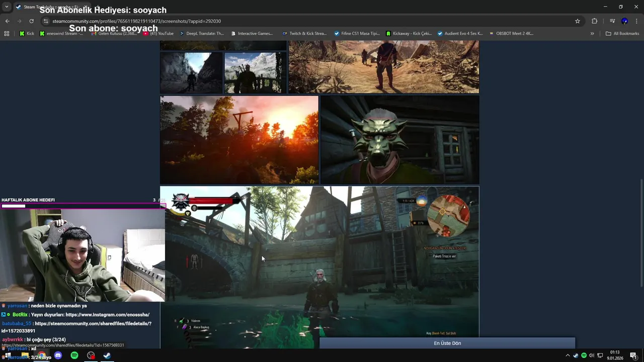Image resolution: width=644 pixels, height=362 pixels.
Task: Click username aybwrrkk in chat
Action: click(x=12, y=340)
